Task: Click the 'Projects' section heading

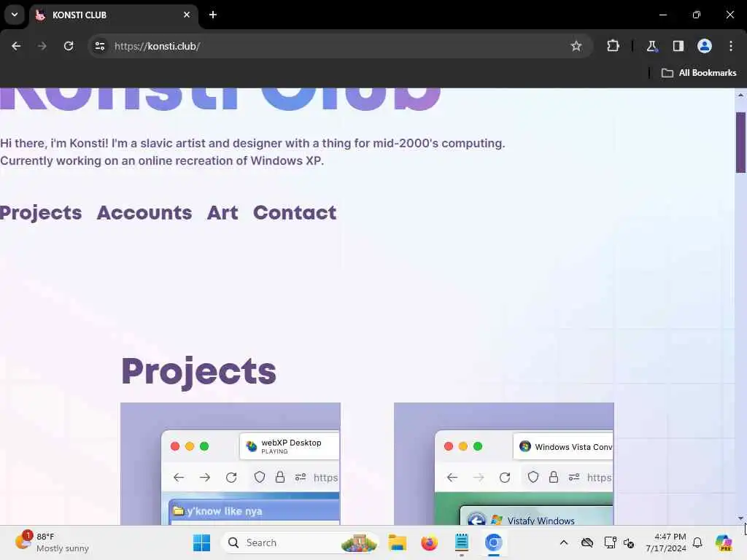Action: 199,371
